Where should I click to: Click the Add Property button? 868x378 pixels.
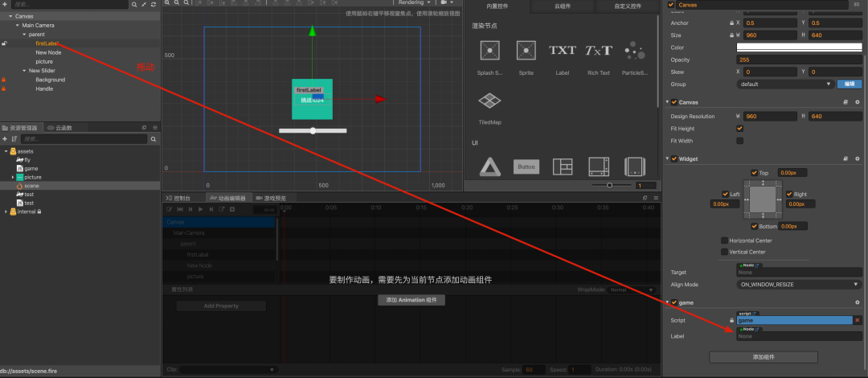[x=221, y=306]
